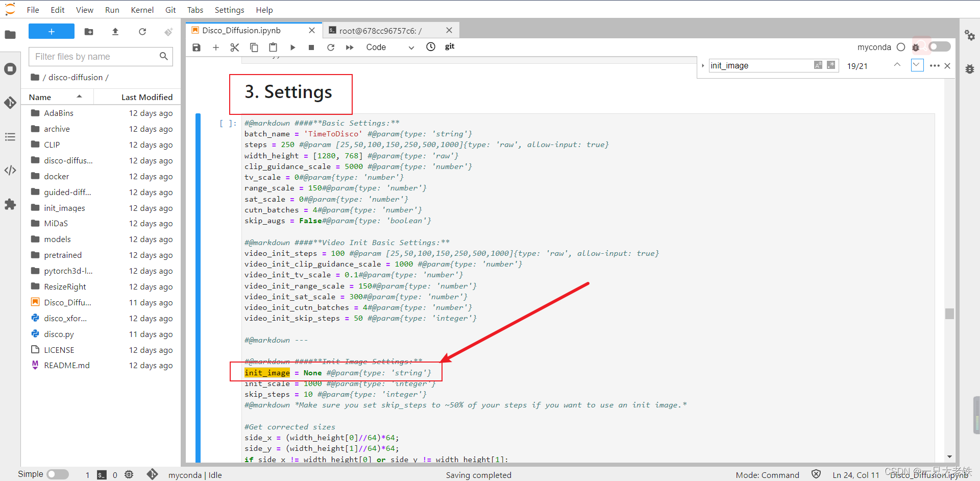The image size is (980, 481).
Task: Click the Filter files by name field
Action: pyautogui.click(x=101, y=57)
